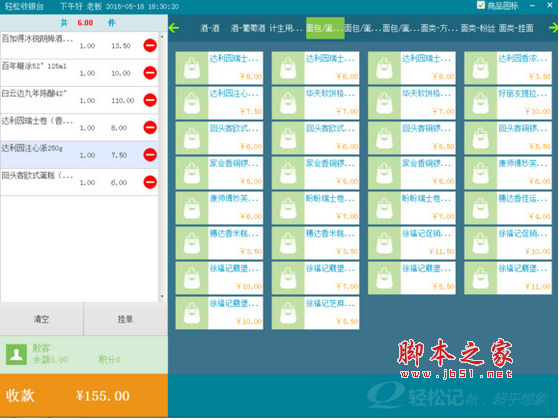Add 徐福记促销 ¥10.00 product card
This screenshot has width=559, height=420.
click(x=508, y=243)
